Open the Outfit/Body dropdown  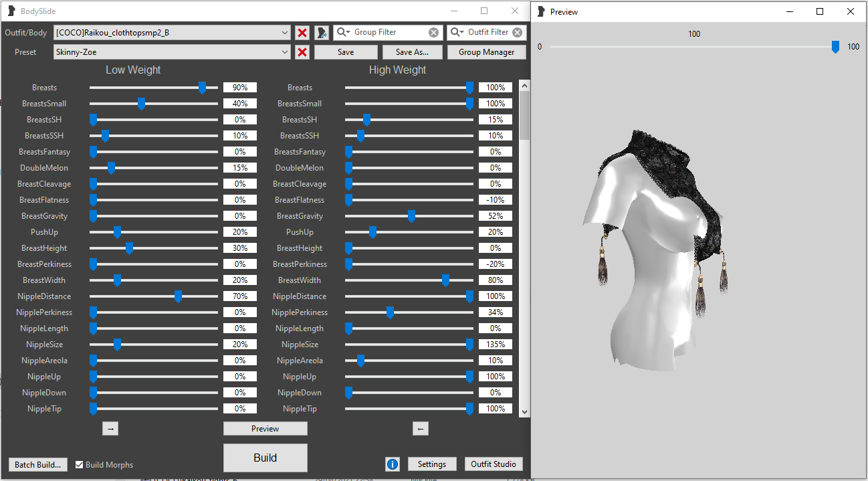point(285,32)
